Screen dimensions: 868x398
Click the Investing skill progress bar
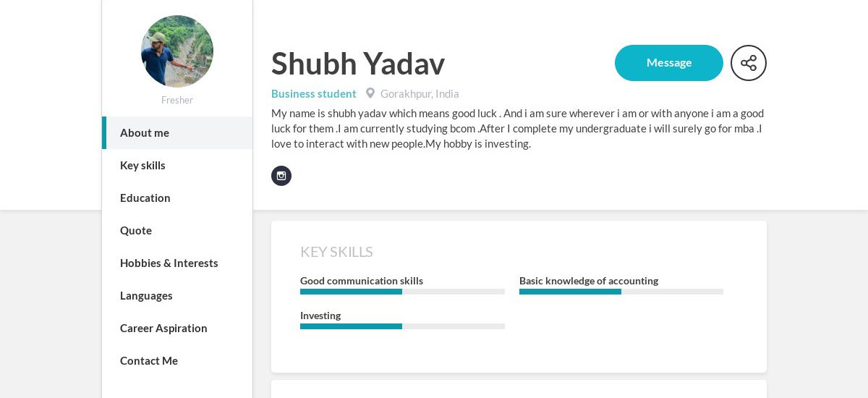point(402,326)
